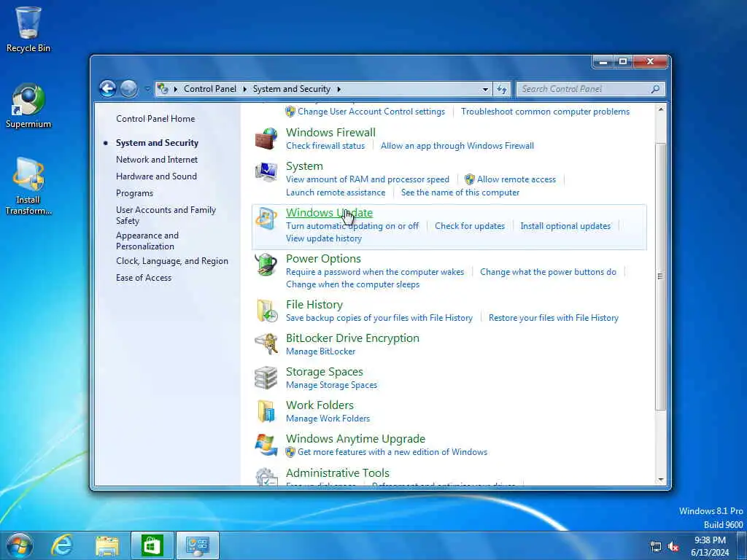Open Change User Account Control settings
This screenshot has height=560, width=747.
click(371, 112)
